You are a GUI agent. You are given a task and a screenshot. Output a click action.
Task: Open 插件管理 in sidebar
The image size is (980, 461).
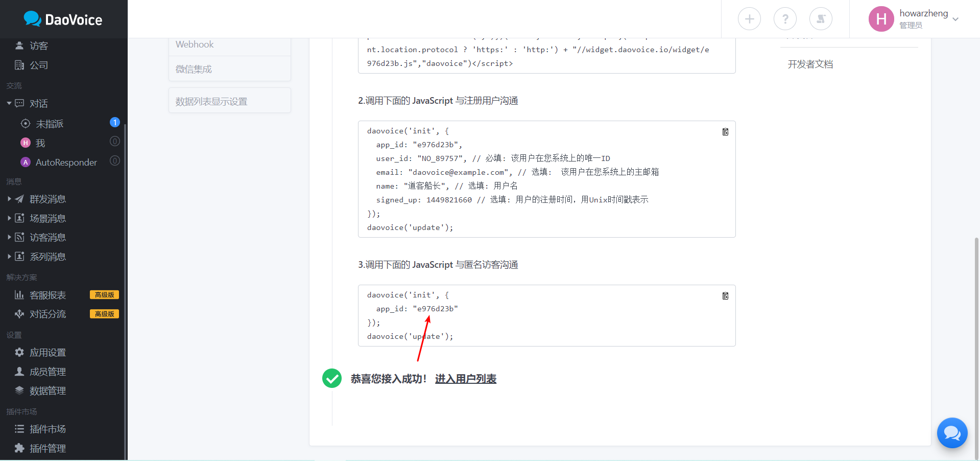pyautogui.click(x=47, y=448)
